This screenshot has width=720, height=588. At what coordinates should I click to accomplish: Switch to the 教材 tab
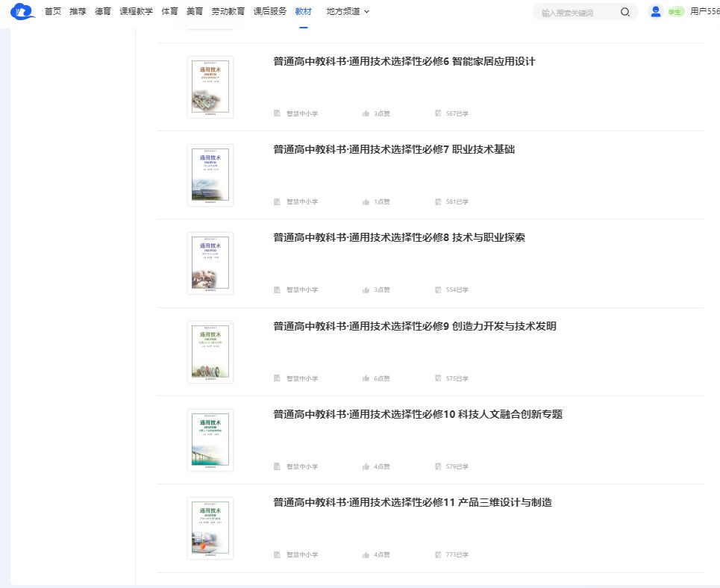[303, 11]
